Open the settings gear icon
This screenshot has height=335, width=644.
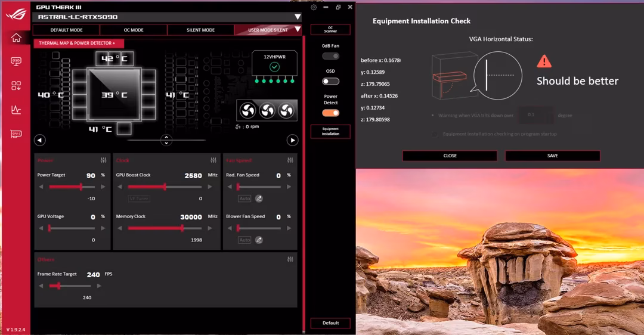314,7
